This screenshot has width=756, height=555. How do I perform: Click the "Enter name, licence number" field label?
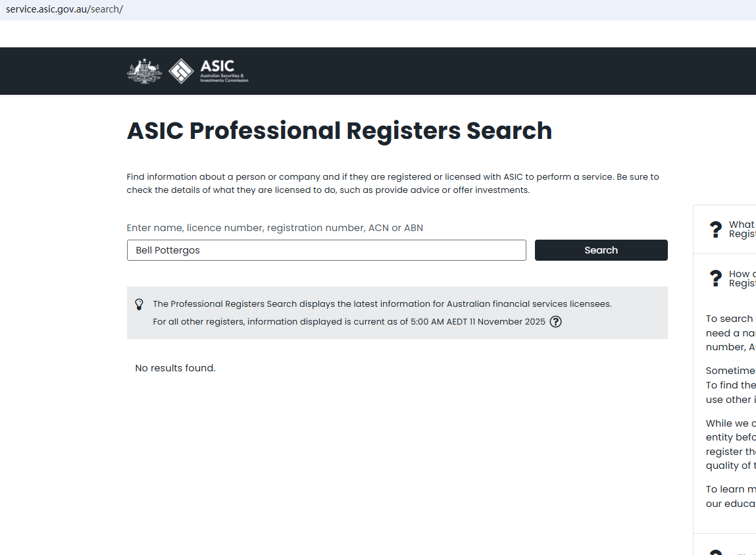coord(275,228)
